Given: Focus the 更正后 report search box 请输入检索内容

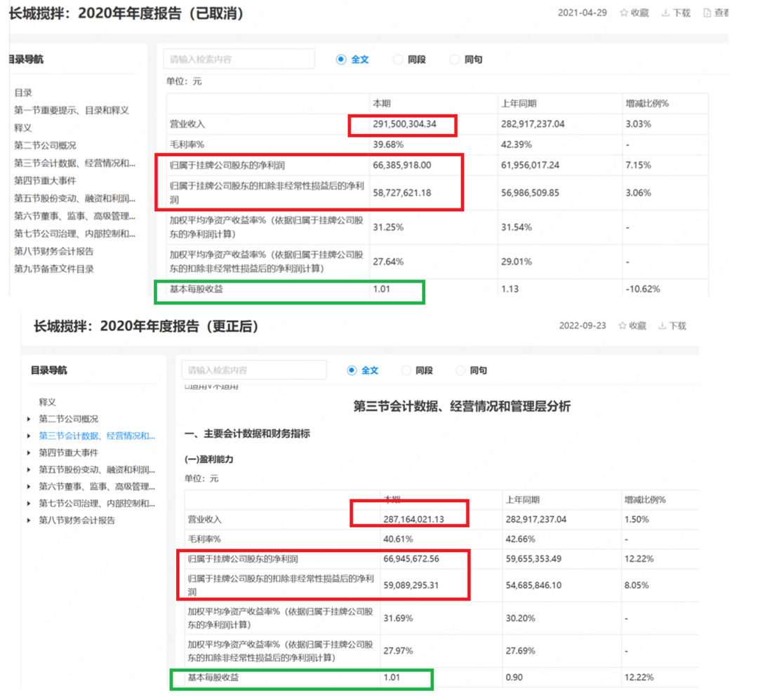Looking at the screenshot, I should [x=254, y=370].
